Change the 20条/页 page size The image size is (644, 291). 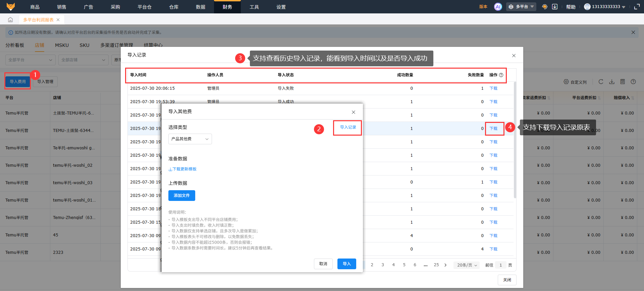click(x=467, y=265)
